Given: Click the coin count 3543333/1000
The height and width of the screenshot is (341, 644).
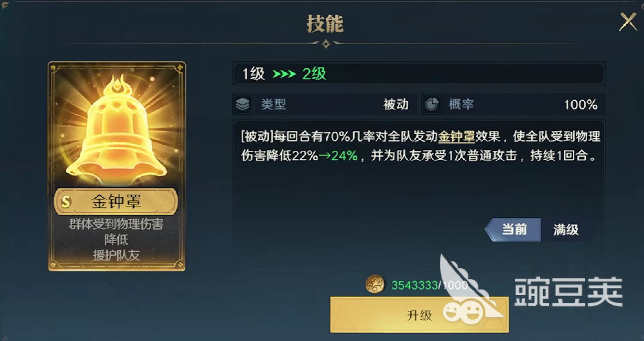Looking at the screenshot, I should (x=429, y=285).
